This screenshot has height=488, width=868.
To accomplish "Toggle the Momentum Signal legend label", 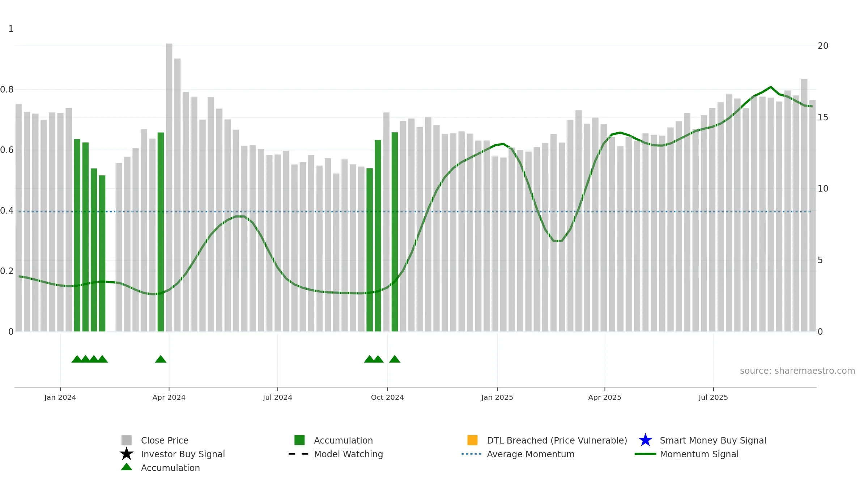I will coord(699,454).
